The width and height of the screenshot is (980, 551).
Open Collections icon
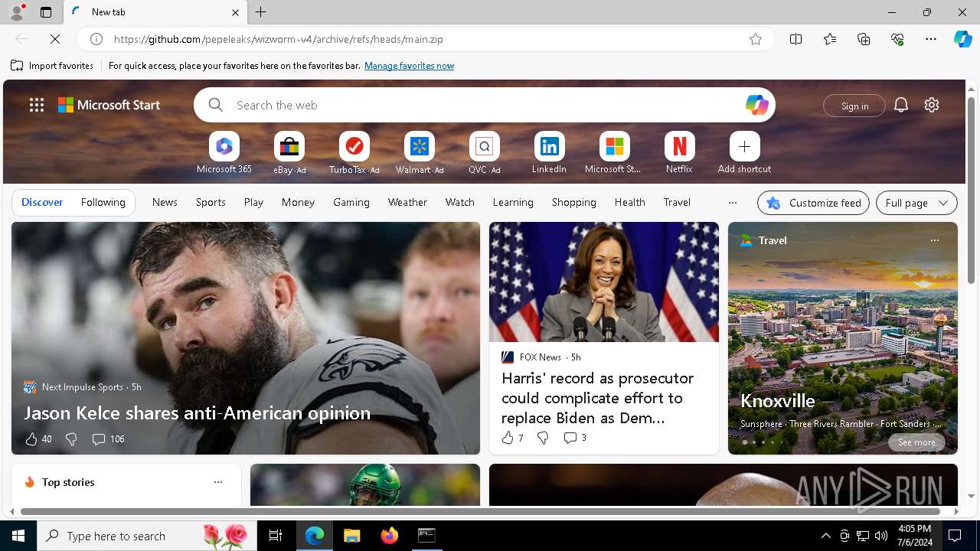point(864,39)
